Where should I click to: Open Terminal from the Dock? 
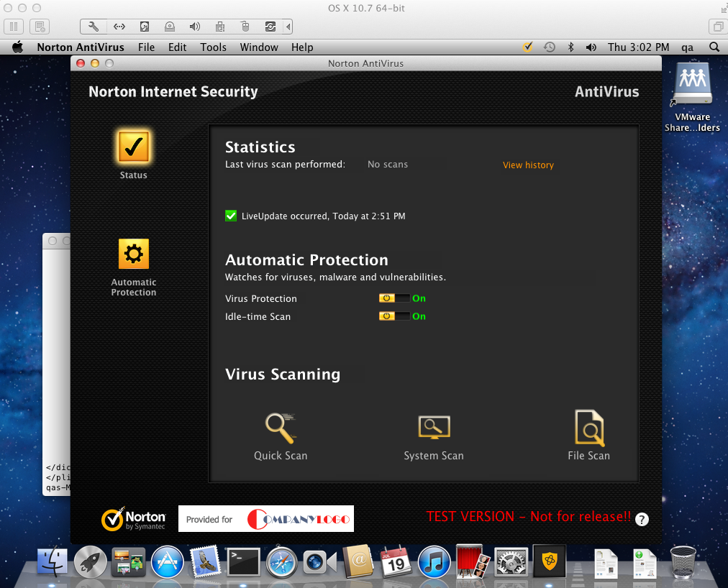(243, 561)
